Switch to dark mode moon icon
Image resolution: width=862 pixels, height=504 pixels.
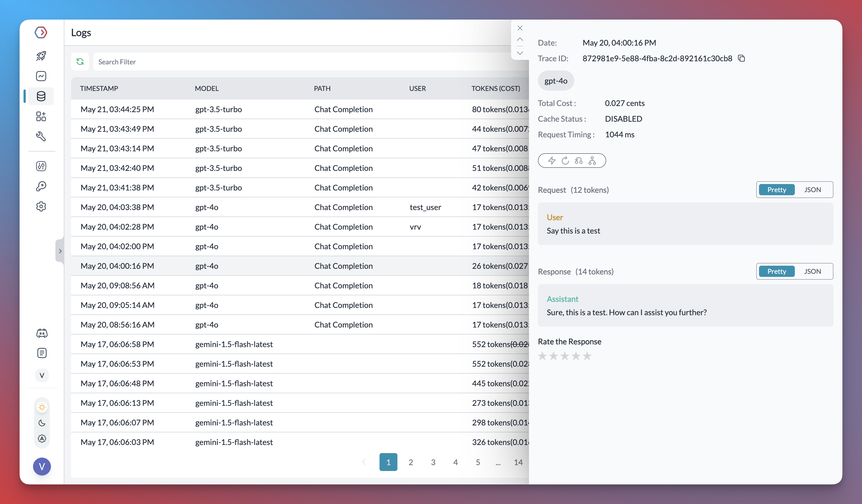(42, 423)
